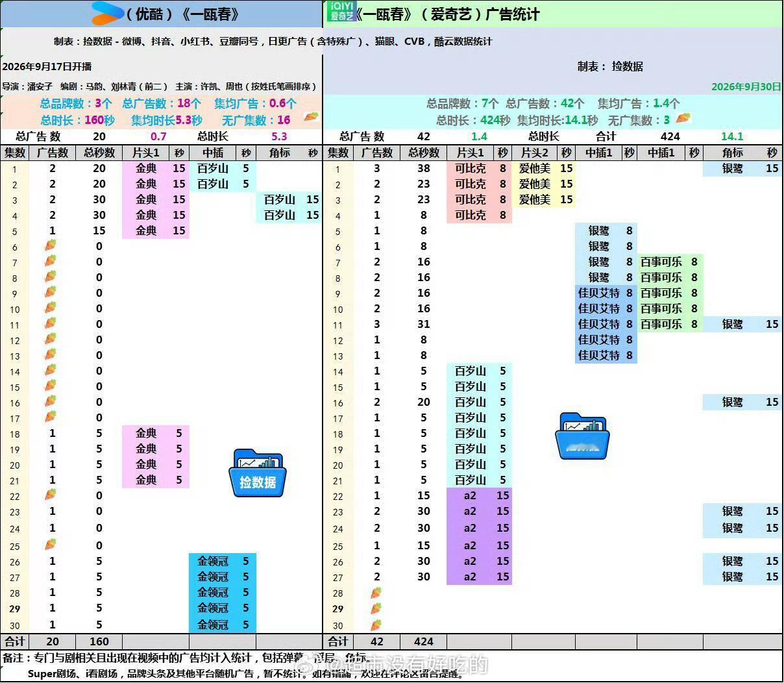The image size is (784, 683).
Task: Click the green 2026年9月30日 date
Action: pyautogui.click(x=746, y=86)
